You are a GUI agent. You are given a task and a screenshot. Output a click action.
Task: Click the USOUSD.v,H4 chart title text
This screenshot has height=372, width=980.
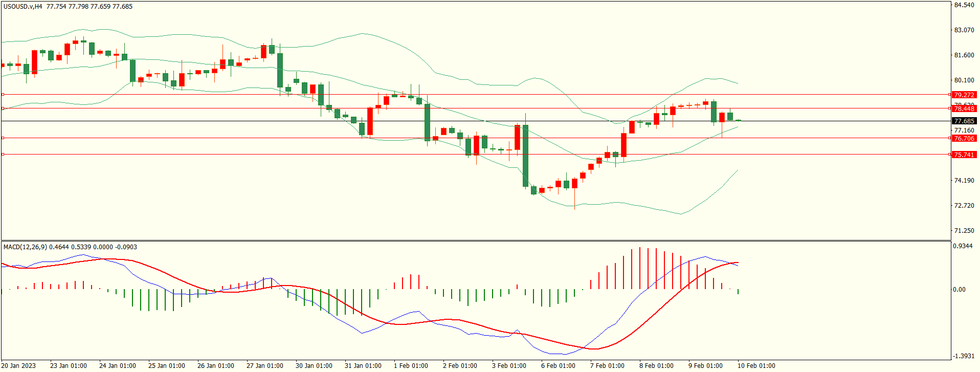(23, 7)
